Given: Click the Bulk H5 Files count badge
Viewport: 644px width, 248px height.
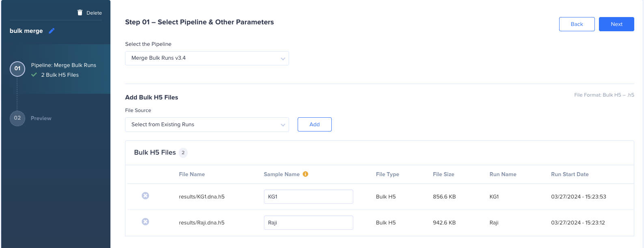Looking at the screenshot, I should click(x=183, y=153).
